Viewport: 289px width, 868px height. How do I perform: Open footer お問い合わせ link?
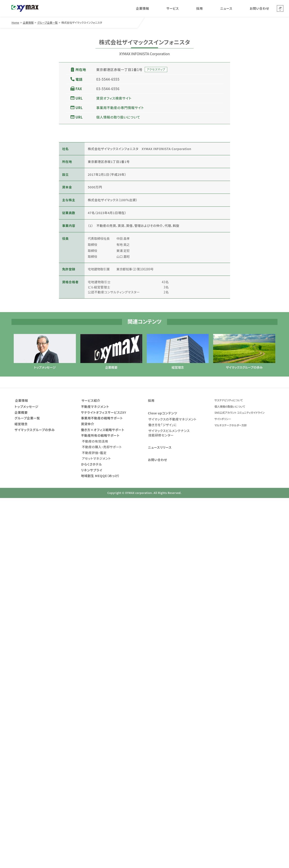[x=158, y=460]
